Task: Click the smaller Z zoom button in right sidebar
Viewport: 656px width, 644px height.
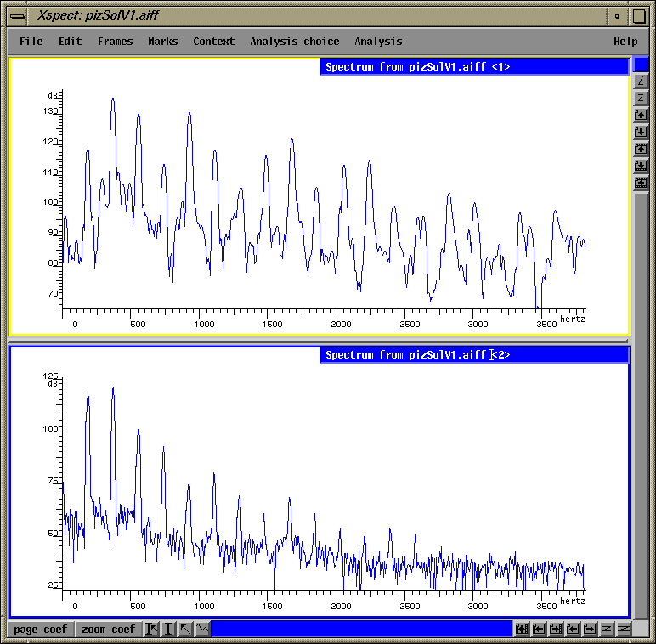Action: click(x=641, y=98)
